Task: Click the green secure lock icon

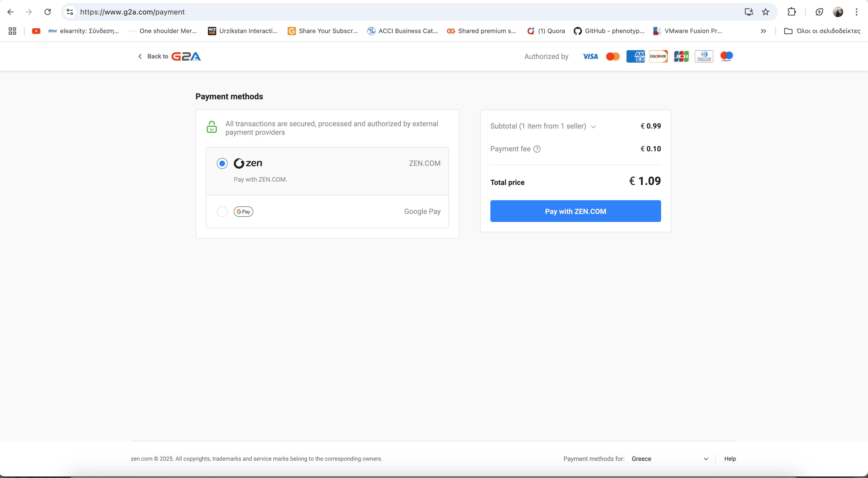Action: 212,127
